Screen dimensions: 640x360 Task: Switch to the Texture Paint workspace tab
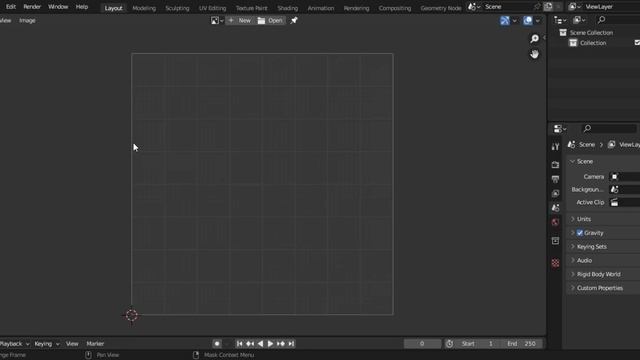click(251, 8)
